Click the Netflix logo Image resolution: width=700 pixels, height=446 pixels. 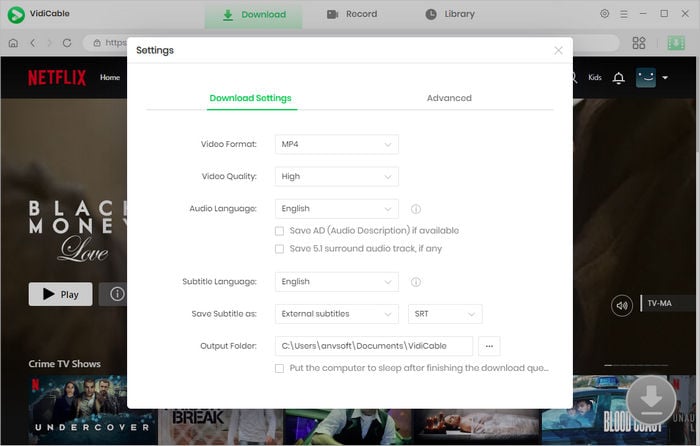[x=57, y=78]
